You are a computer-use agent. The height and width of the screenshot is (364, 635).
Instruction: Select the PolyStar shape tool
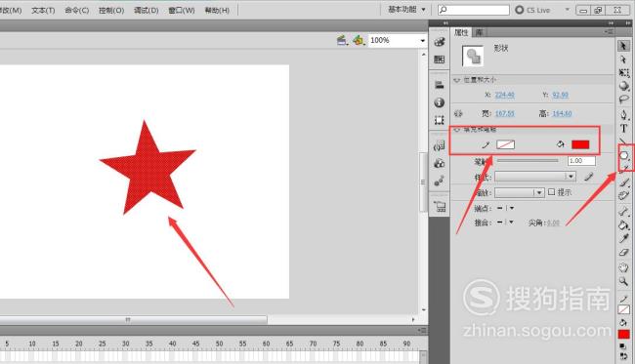pos(624,155)
